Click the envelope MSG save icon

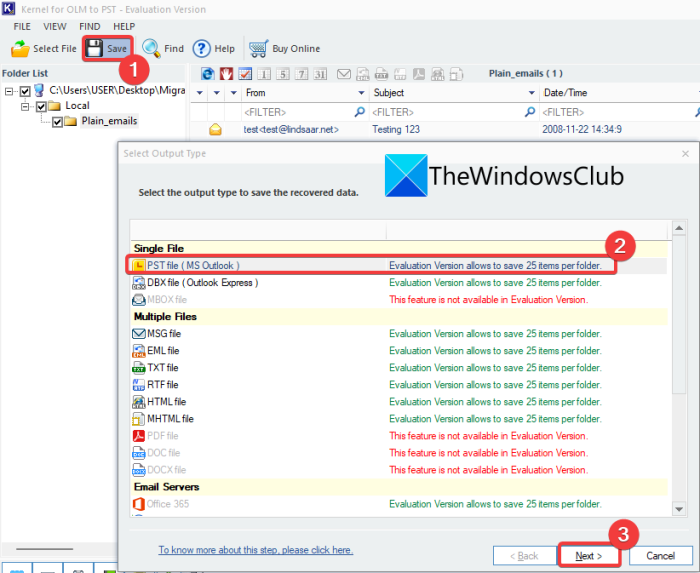click(x=344, y=74)
